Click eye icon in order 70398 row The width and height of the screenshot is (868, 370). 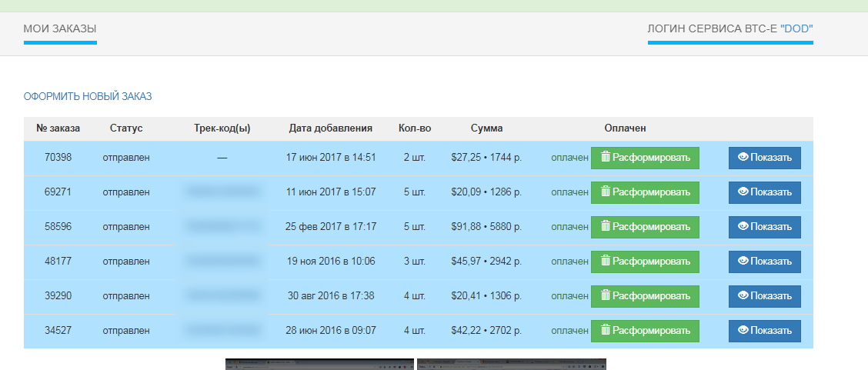tap(743, 158)
